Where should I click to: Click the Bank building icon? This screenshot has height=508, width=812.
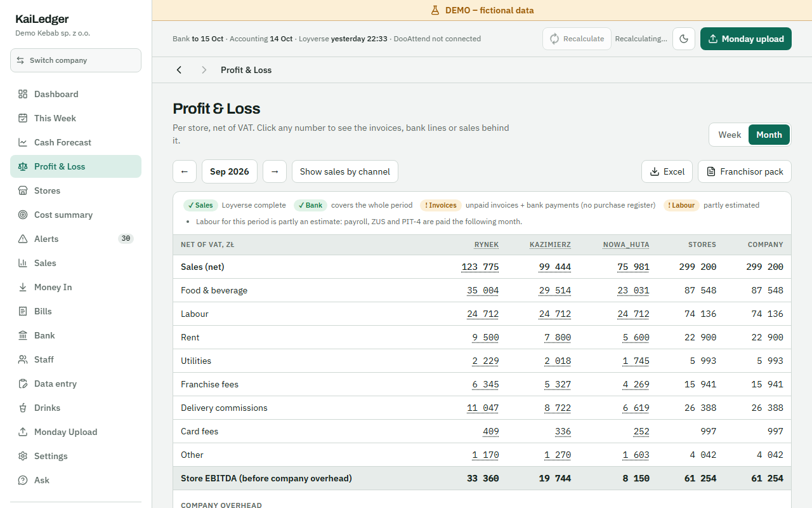(x=23, y=335)
